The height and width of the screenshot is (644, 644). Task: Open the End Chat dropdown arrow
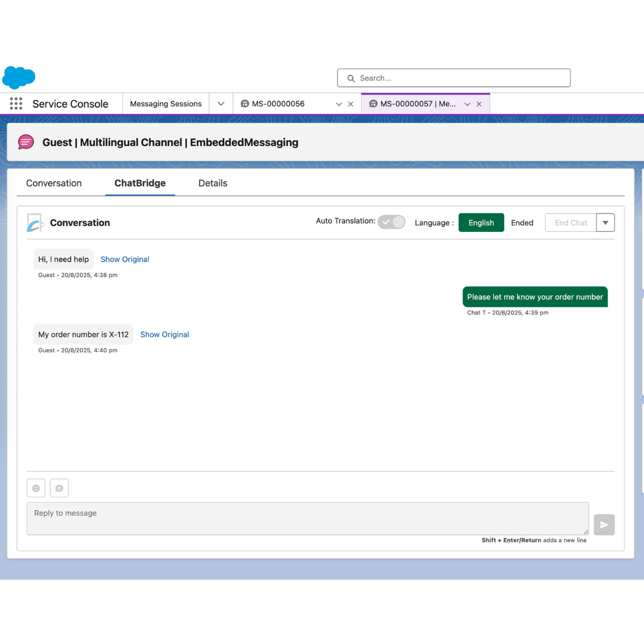point(605,223)
